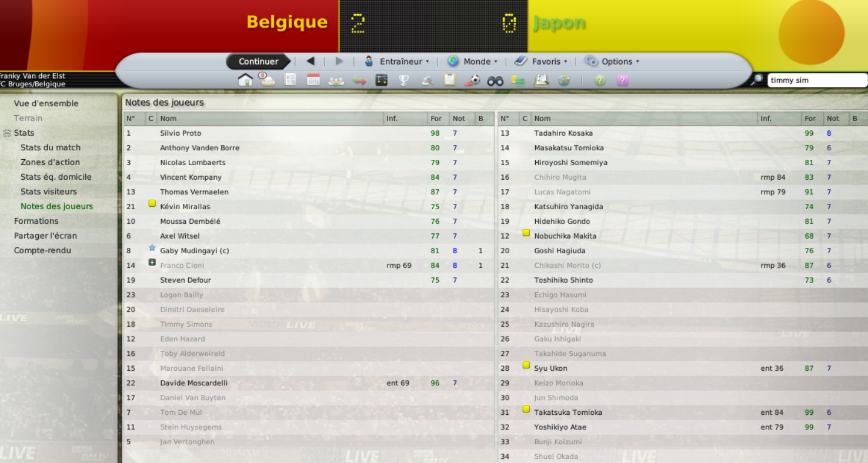Image resolution: width=868 pixels, height=463 pixels.
Task: Open the squad players icon
Action: coord(336,80)
